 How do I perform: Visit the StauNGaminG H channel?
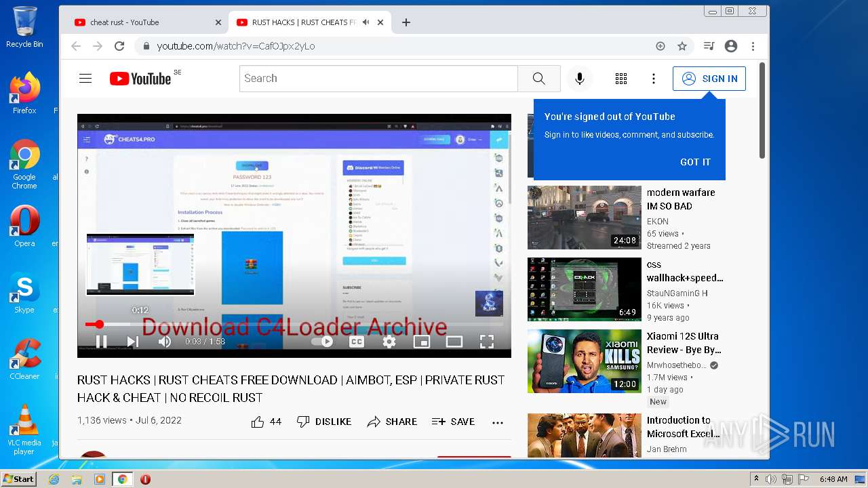677,293
